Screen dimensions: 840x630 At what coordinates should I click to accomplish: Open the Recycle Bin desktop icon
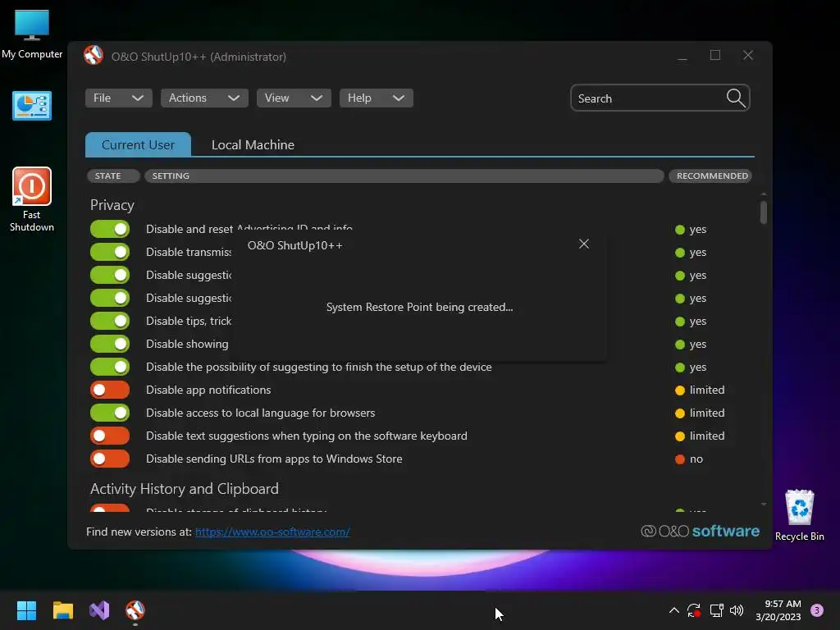[799, 515]
